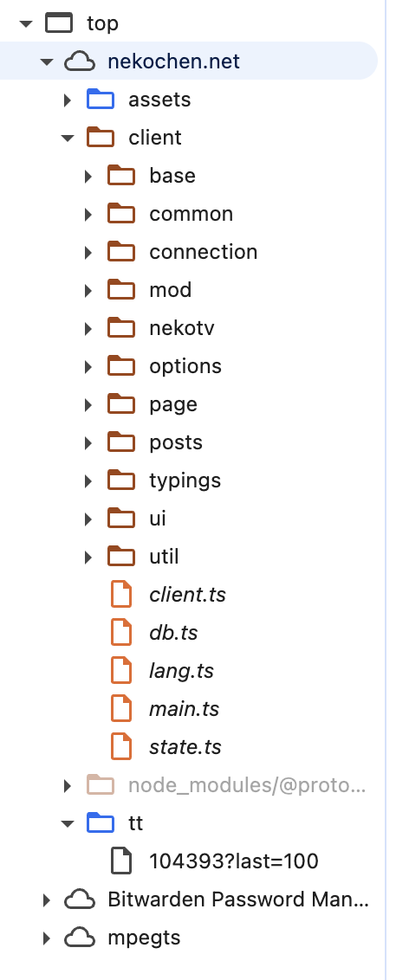The image size is (409, 980).
Task: Collapse the top frame tree
Action: 26,23
